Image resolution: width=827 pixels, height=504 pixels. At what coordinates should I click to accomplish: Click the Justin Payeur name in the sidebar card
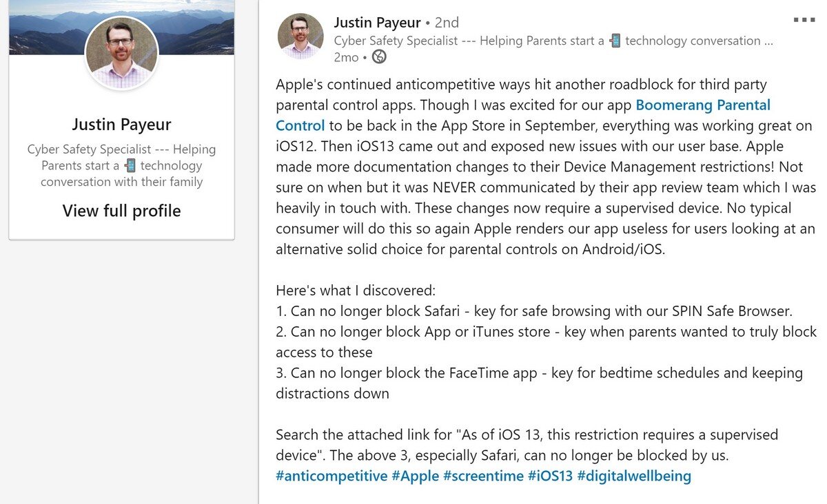[121, 125]
